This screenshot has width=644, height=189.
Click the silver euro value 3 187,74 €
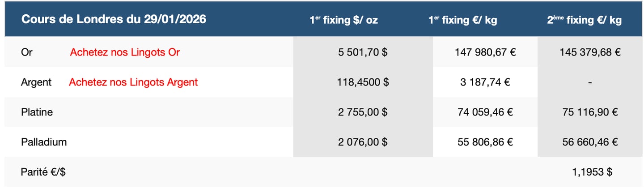point(485,82)
